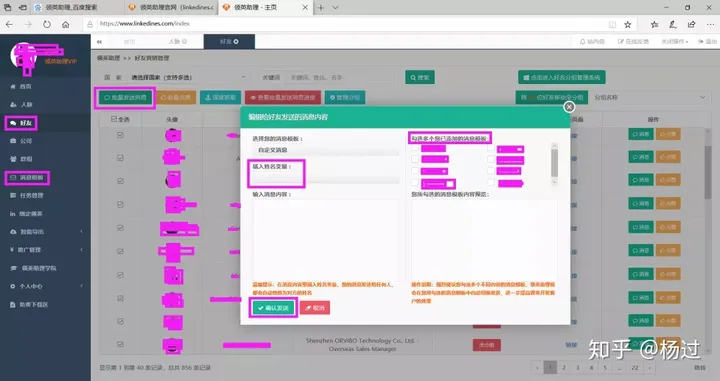Click the template list scrollbar in dialog
Screen dimensions: 720x381
tap(554, 163)
